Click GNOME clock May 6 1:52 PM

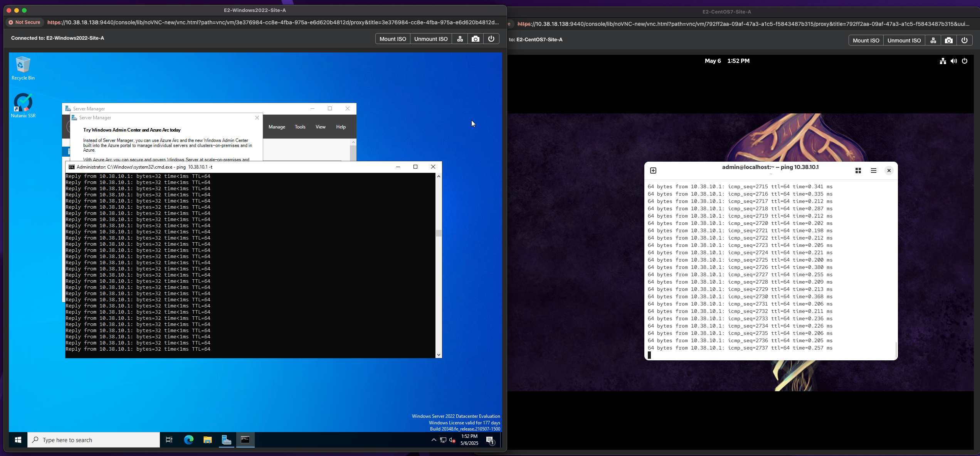click(727, 61)
